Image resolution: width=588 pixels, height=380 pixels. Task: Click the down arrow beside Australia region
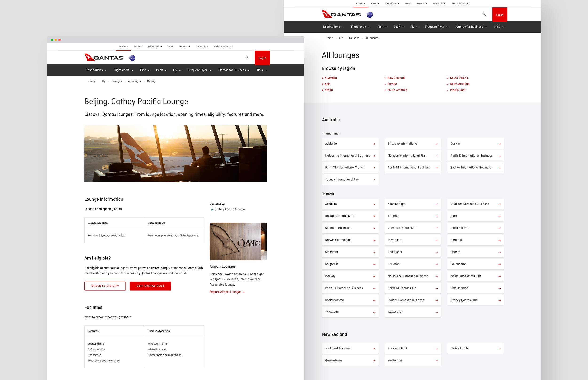tap(322, 78)
